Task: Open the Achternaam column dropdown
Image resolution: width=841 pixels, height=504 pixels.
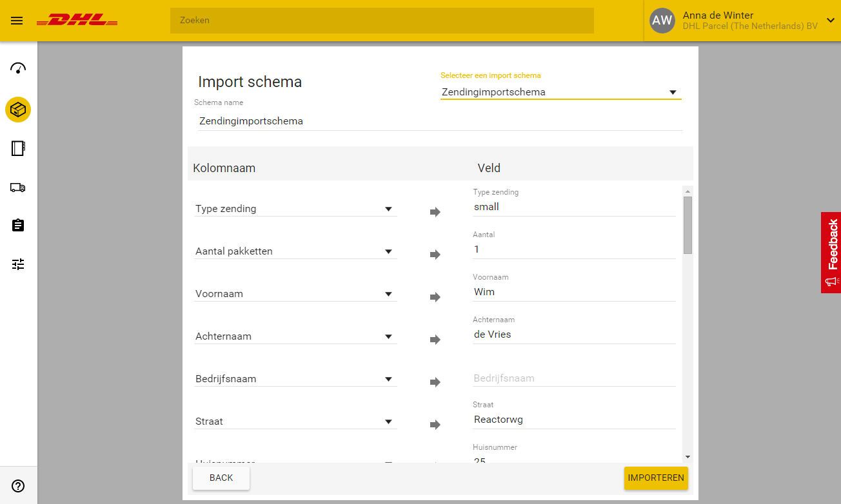Action: point(295,336)
